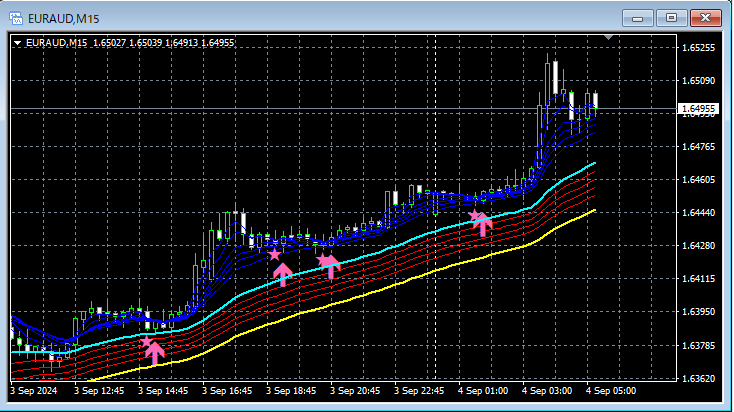Click the 3 Sep 16:45 time label

pyautogui.click(x=227, y=390)
